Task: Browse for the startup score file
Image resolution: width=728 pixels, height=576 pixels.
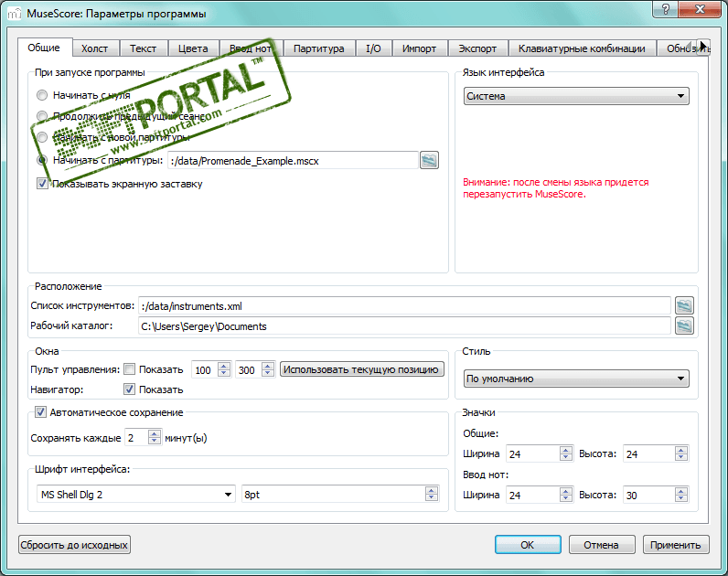Action: (x=429, y=161)
